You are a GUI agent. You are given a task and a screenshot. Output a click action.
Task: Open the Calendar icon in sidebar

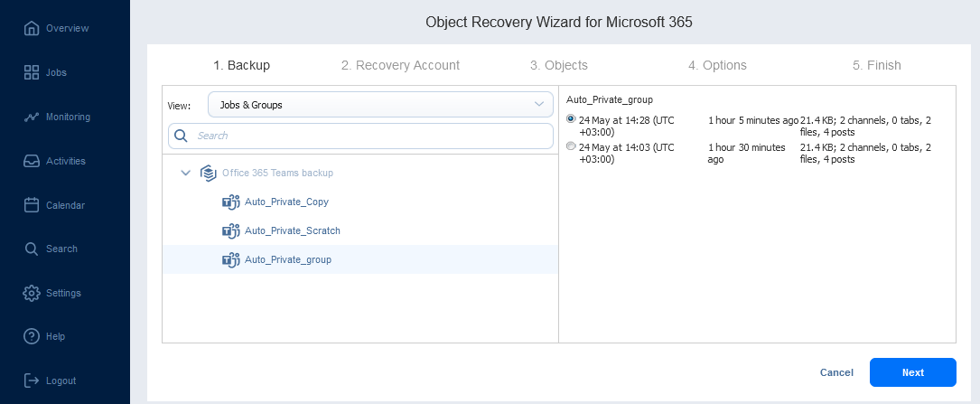[32, 205]
